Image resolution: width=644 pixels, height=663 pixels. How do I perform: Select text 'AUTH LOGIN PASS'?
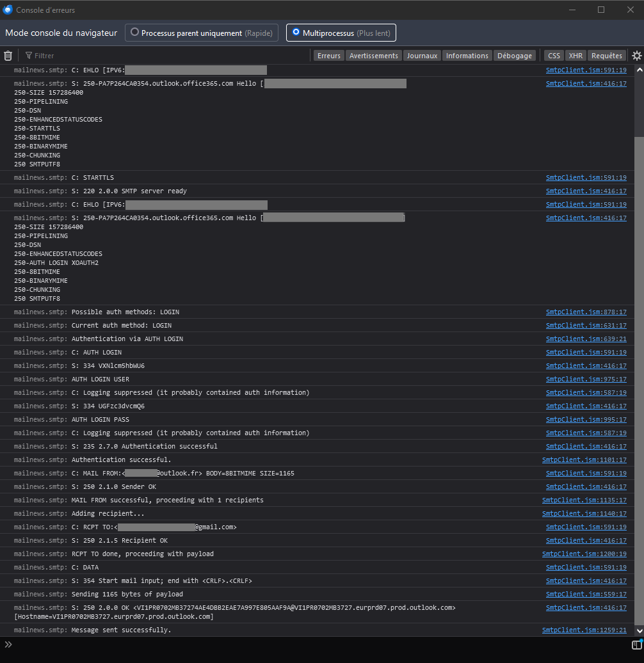[x=101, y=419]
